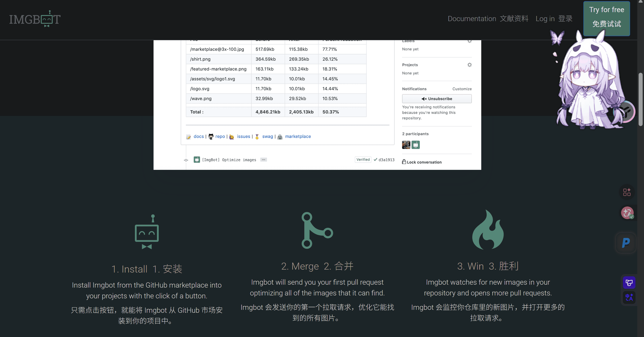
Task: Open the marketplace link
Action: point(298,136)
